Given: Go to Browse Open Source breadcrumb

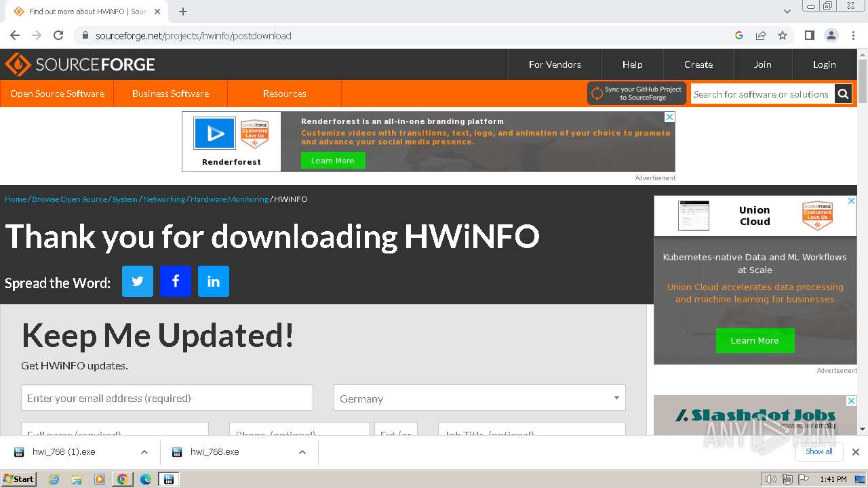Looking at the screenshot, I should [69, 199].
